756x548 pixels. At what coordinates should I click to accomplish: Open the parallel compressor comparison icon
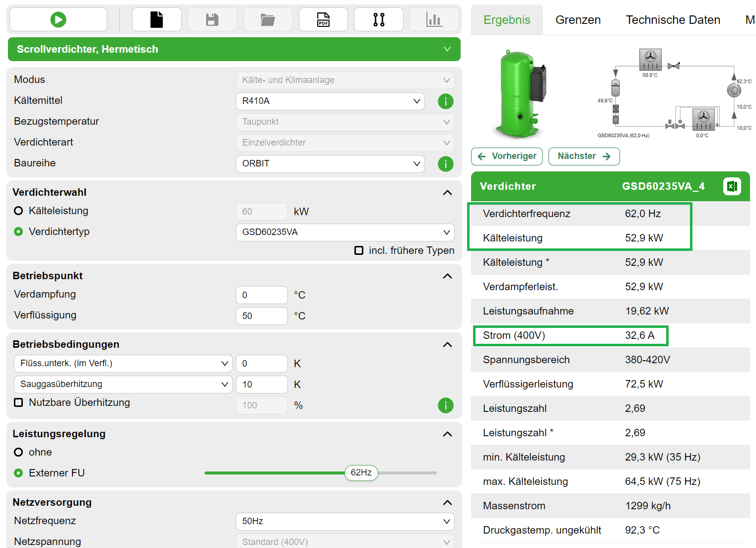[x=379, y=19]
